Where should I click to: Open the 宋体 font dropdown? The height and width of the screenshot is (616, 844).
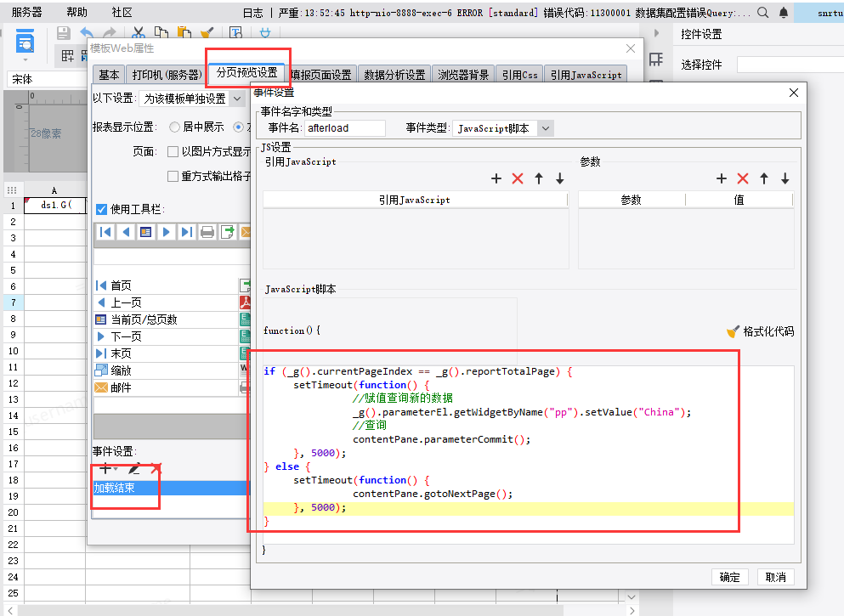pos(46,79)
